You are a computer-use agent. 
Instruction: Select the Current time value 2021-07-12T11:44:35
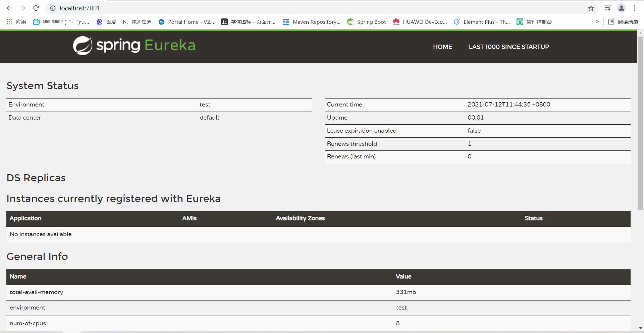pos(509,105)
